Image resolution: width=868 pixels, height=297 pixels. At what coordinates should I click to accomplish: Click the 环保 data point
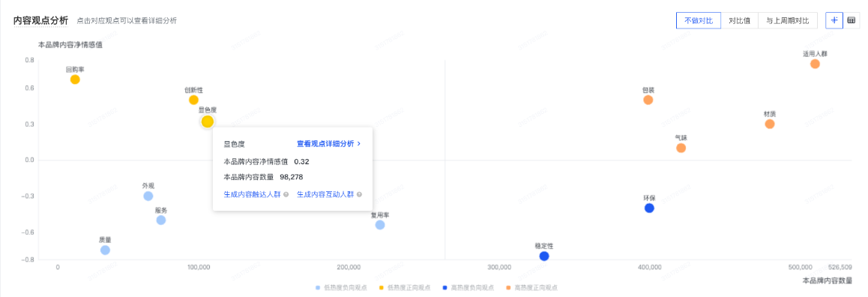coord(649,208)
